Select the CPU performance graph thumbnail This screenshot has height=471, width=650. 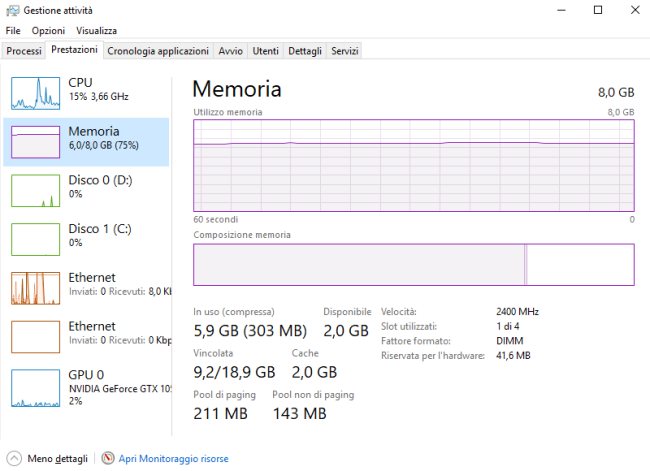click(35, 92)
